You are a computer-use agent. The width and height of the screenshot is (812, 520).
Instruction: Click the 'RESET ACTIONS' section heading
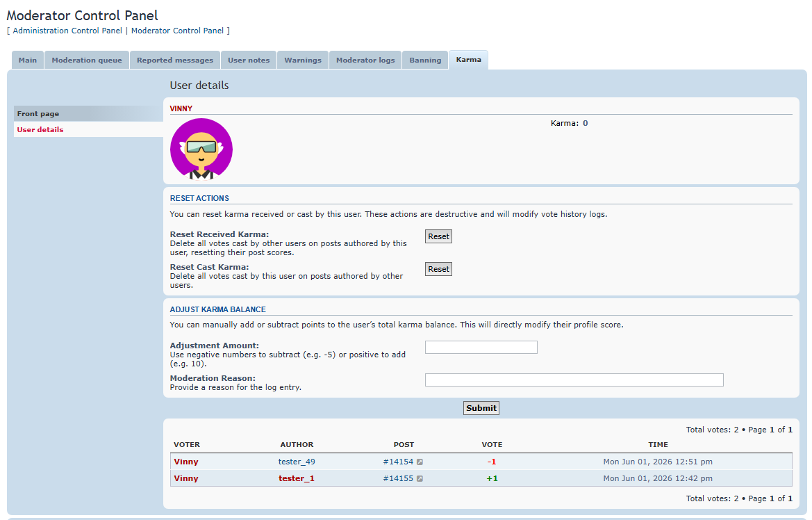tap(199, 199)
